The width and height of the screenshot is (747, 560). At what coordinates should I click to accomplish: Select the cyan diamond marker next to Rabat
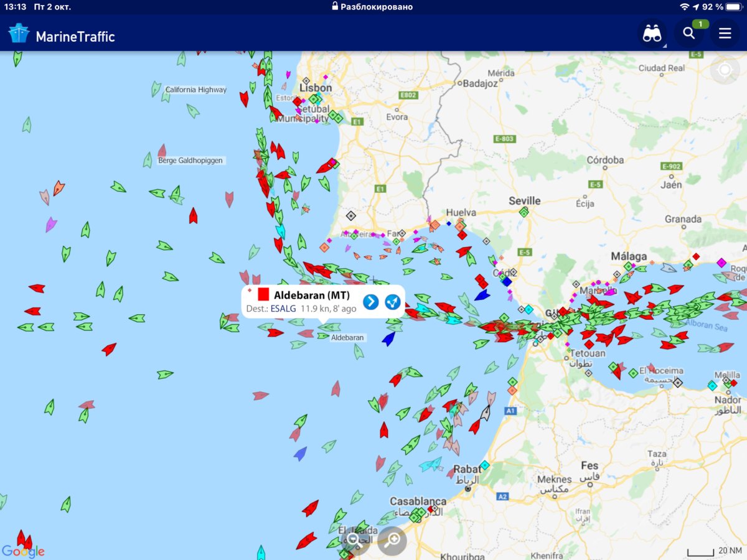[485, 465]
